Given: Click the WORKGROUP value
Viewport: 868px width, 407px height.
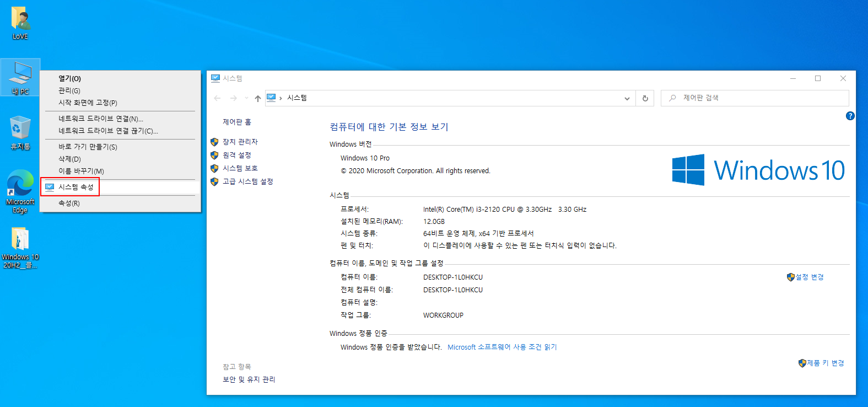Looking at the screenshot, I should coord(443,315).
